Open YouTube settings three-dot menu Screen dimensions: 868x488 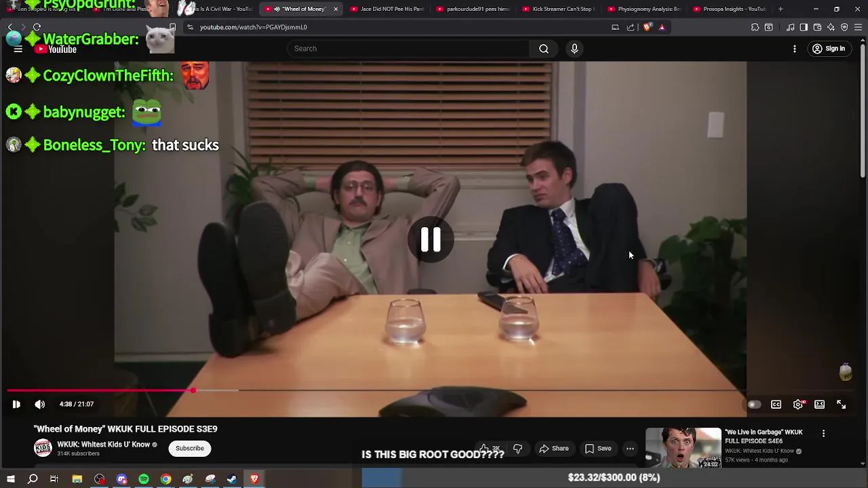795,49
